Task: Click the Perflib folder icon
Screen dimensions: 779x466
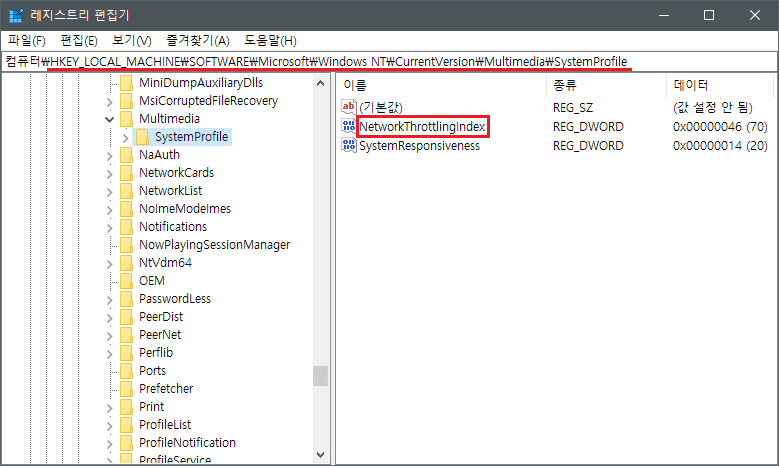Action: [127, 353]
